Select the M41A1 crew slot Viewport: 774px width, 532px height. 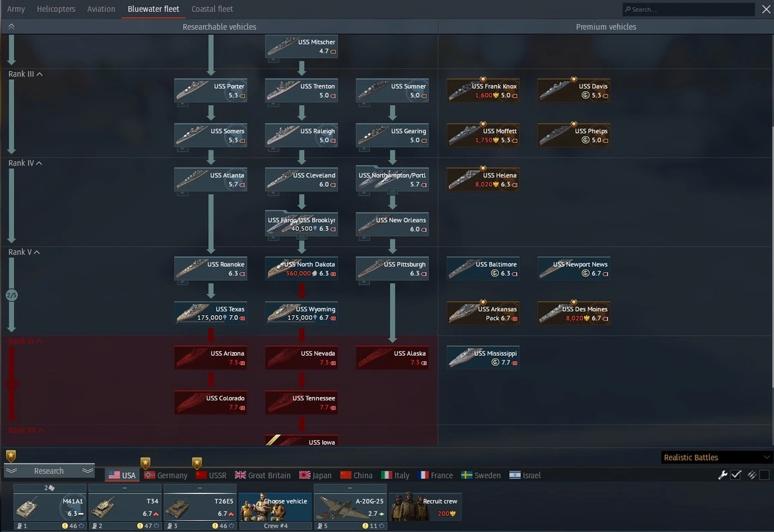(50, 507)
